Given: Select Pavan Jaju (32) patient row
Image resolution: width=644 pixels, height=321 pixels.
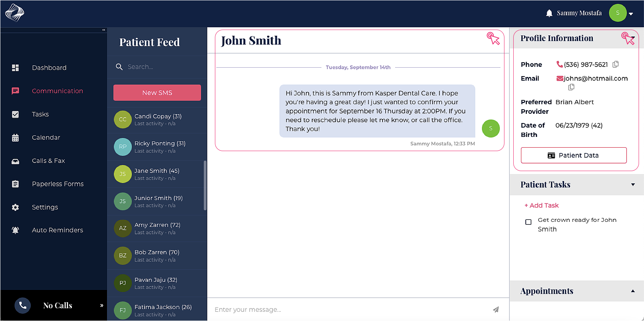Looking at the screenshot, I should coord(157,283).
